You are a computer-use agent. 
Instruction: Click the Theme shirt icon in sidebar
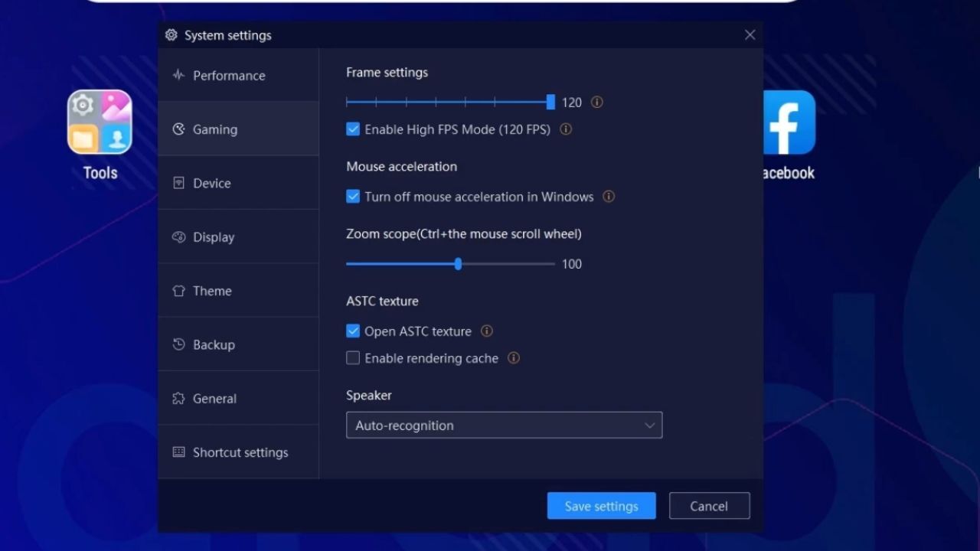point(178,291)
